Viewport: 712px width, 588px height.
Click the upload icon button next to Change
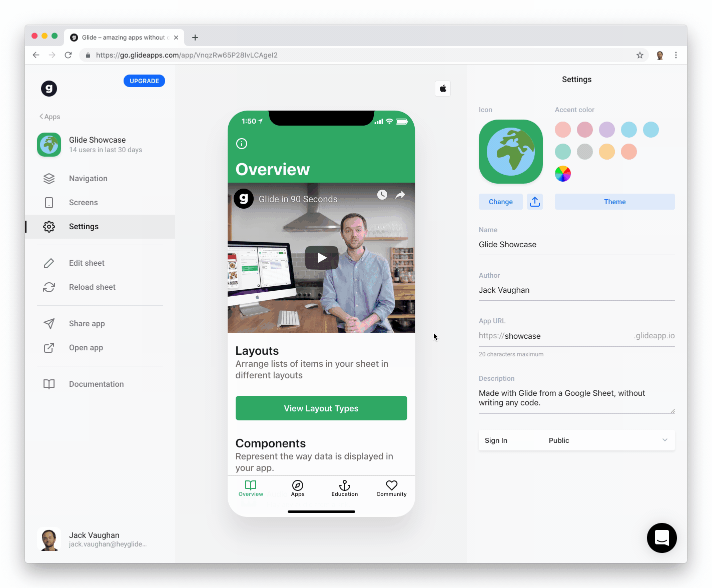tap(535, 202)
